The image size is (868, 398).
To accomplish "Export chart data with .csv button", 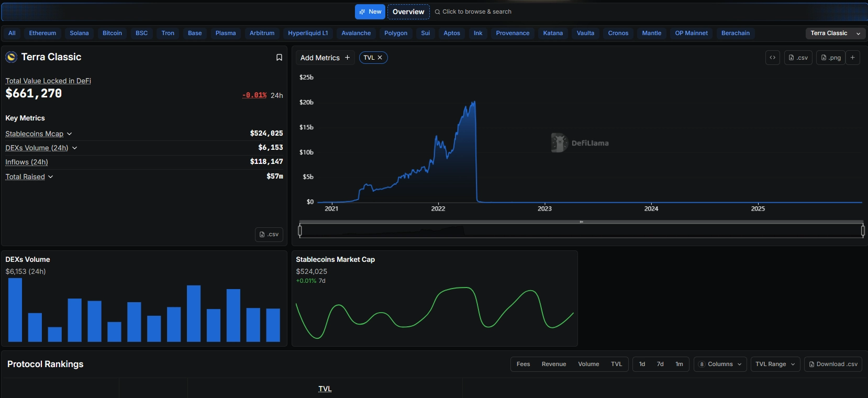I will click(x=798, y=58).
